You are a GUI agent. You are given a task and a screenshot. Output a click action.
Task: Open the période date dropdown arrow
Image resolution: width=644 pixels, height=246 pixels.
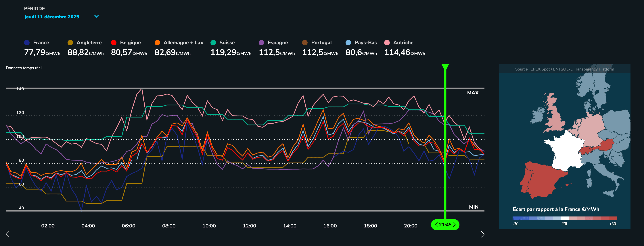tap(97, 16)
